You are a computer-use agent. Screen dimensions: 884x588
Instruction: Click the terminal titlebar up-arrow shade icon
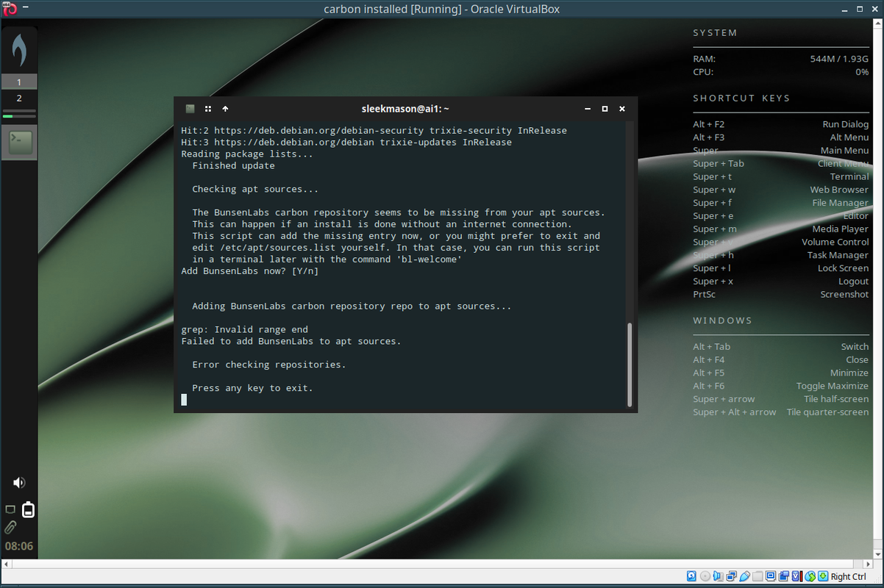pyautogui.click(x=225, y=109)
